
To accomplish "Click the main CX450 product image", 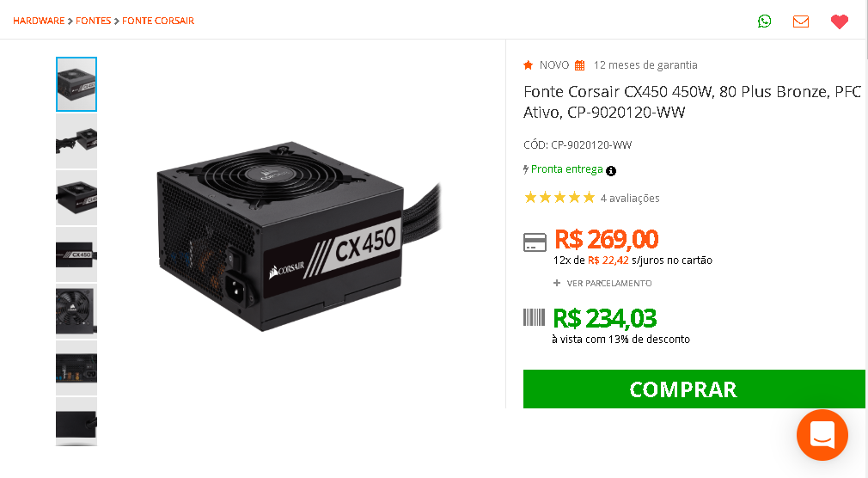I will point(299,236).
